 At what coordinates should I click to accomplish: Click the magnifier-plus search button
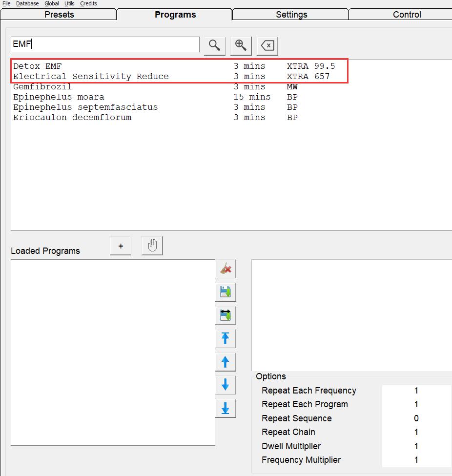(x=241, y=45)
